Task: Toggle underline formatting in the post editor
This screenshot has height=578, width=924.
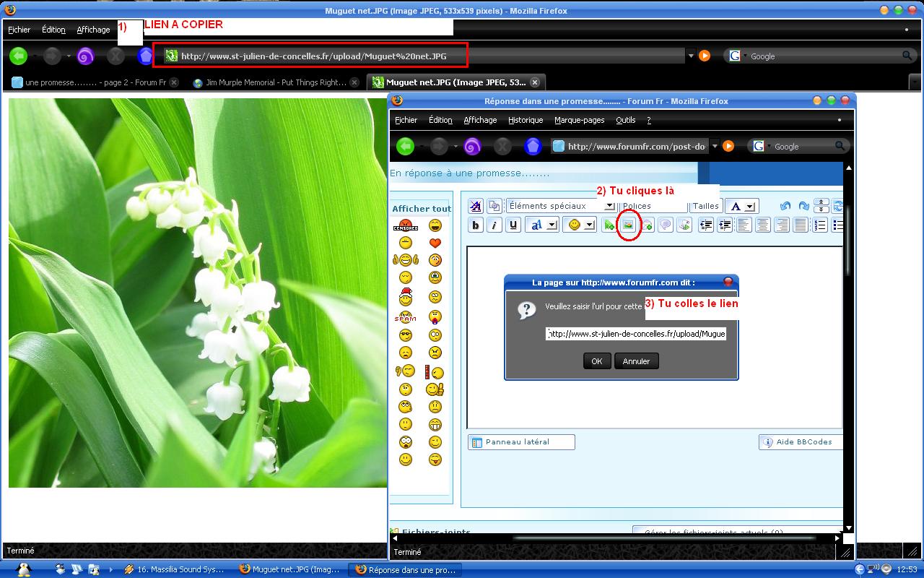Action: click(x=513, y=225)
